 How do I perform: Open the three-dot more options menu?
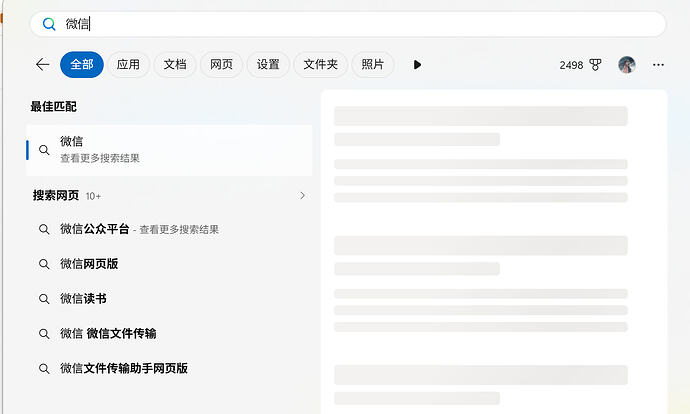[658, 65]
